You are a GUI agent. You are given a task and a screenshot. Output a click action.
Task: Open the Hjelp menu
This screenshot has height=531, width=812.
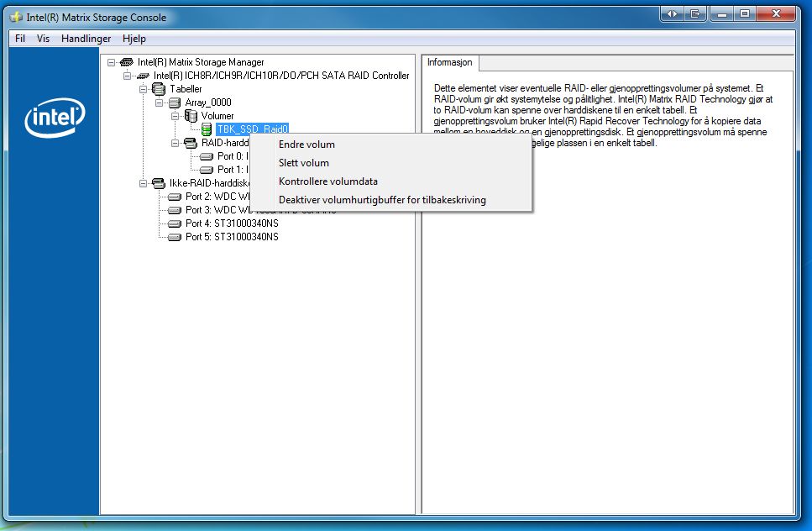click(134, 39)
